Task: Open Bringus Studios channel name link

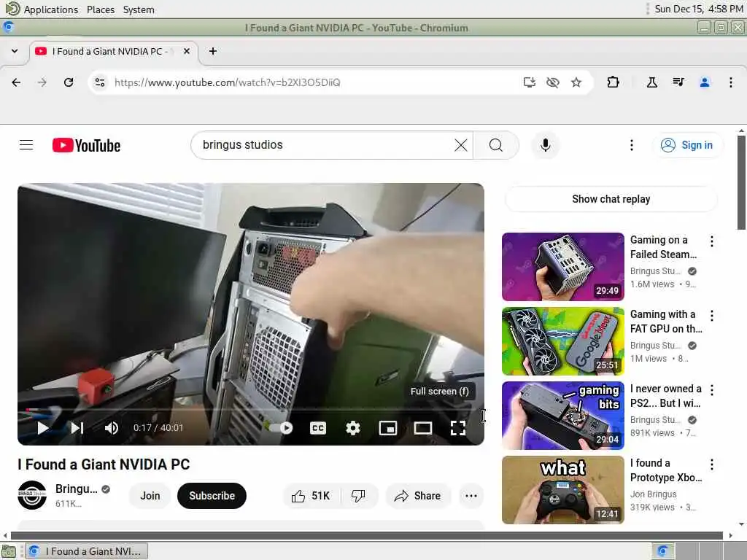Action: 76,489
